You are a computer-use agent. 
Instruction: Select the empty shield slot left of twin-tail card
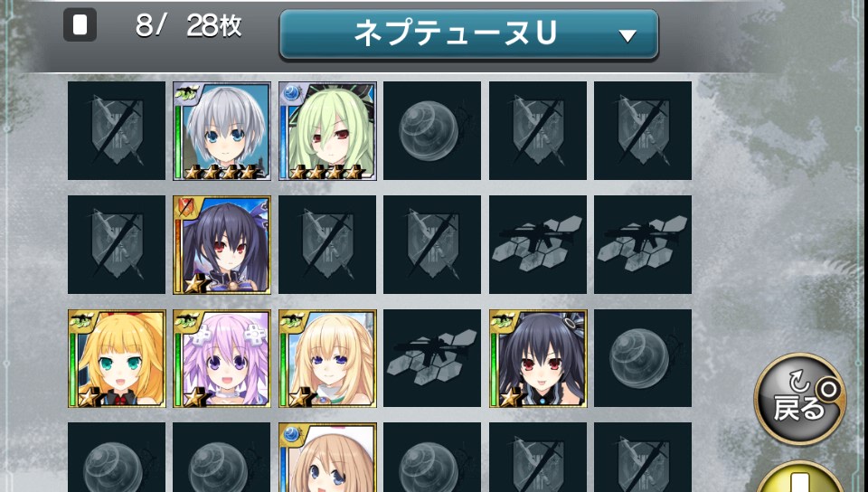(x=117, y=244)
